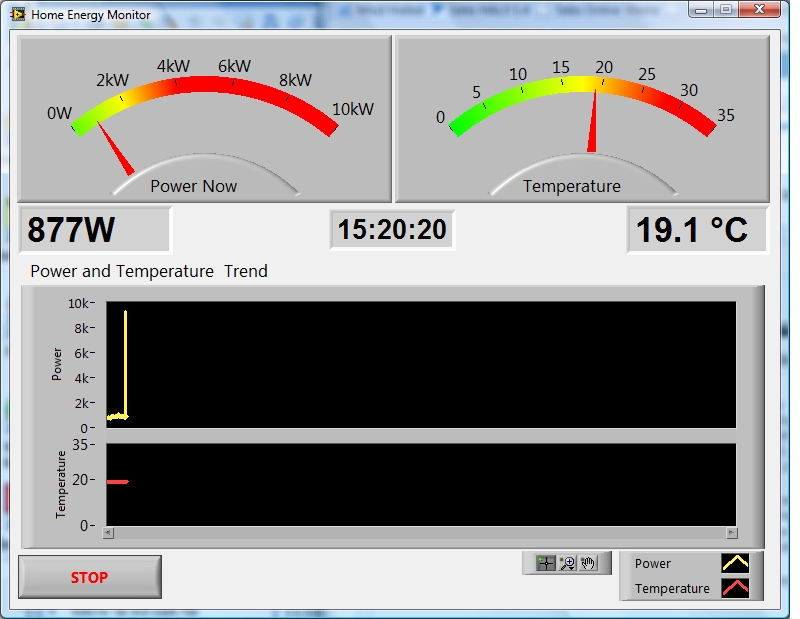Select the graph pan hand tool

tap(588, 563)
